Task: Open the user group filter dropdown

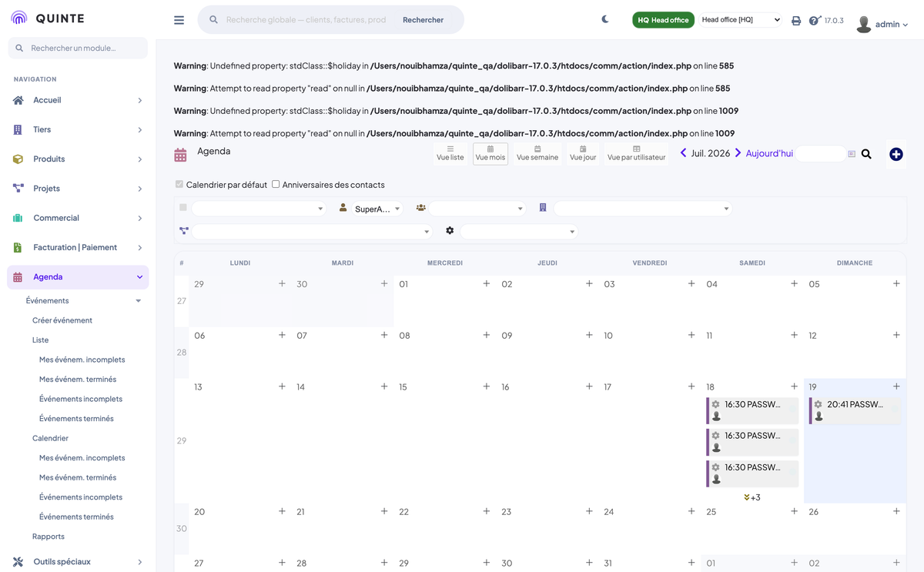Action: click(477, 209)
